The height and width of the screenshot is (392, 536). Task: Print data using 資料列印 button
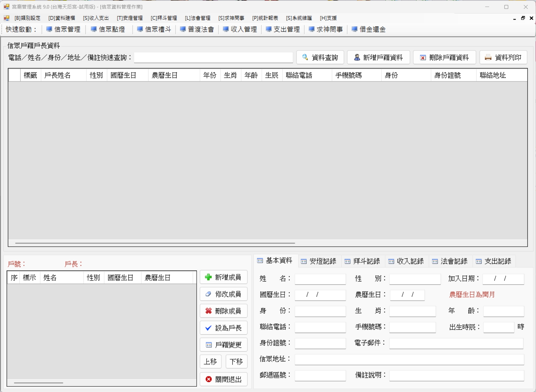(503, 57)
